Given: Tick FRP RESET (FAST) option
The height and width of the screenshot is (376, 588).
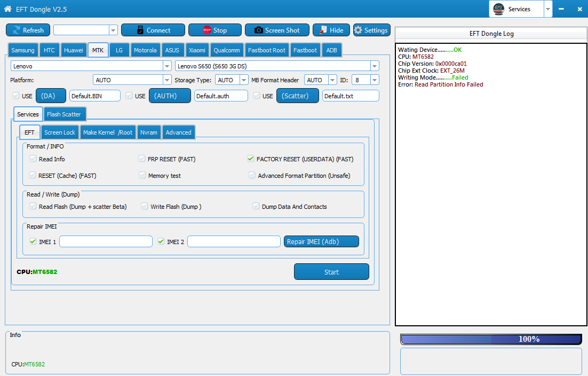Looking at the screenshot, I should [142, 159].
